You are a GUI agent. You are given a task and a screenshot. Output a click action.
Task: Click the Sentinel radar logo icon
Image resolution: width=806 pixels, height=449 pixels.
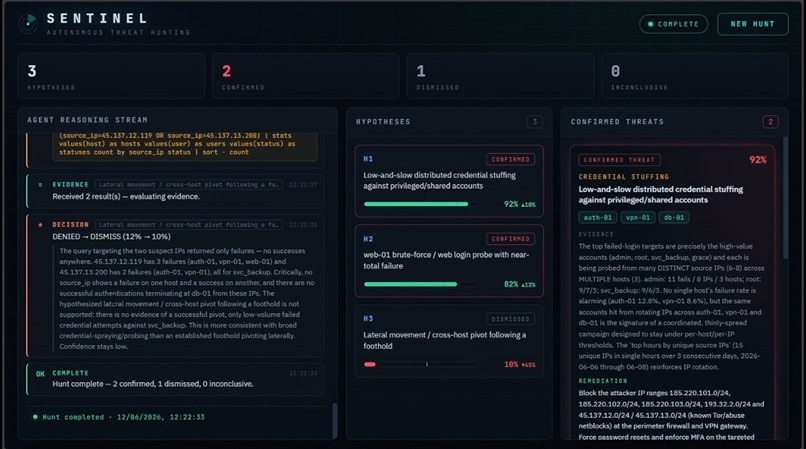pyautogui.click(x=28, y=24)
